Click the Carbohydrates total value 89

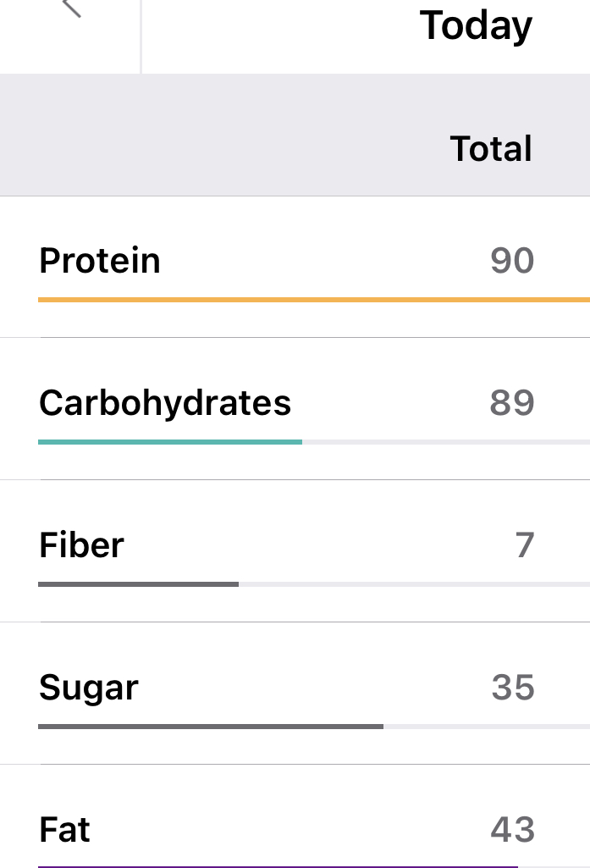click(x=512, y=403)
